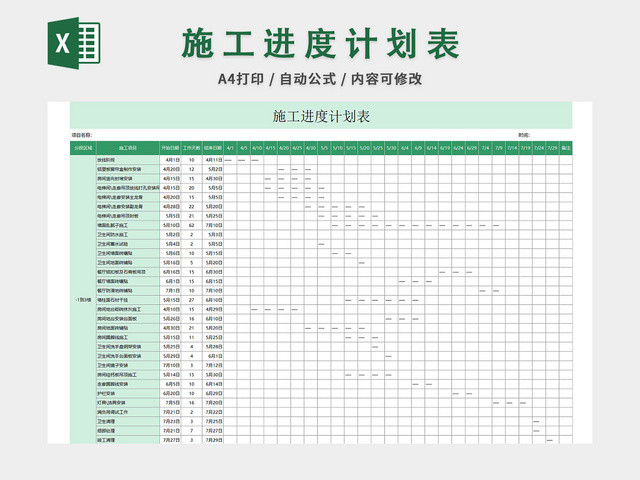
Task: Select the start date cell 5月26日
Action: [x=170, y=319]
